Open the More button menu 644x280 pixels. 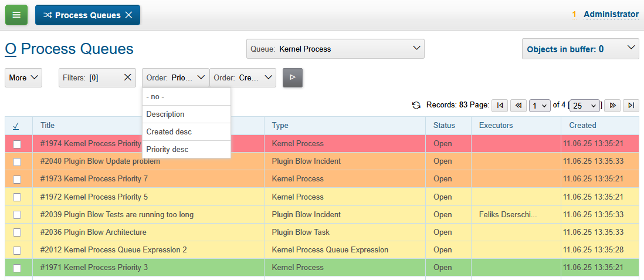[x=23, y=77]
